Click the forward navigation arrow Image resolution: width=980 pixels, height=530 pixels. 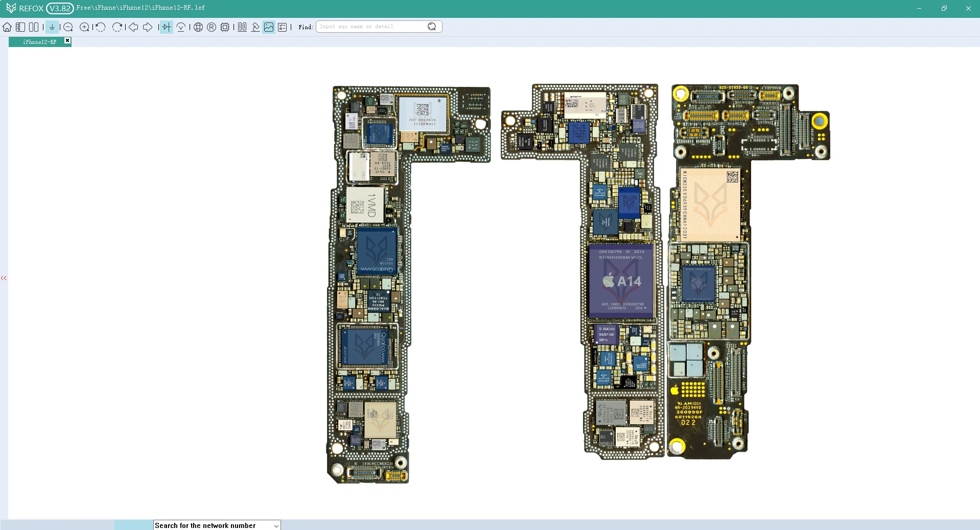148,27
